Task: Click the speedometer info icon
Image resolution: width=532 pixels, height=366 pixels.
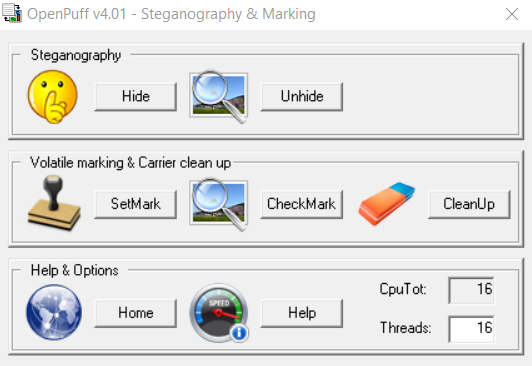Action: (219, 313)
